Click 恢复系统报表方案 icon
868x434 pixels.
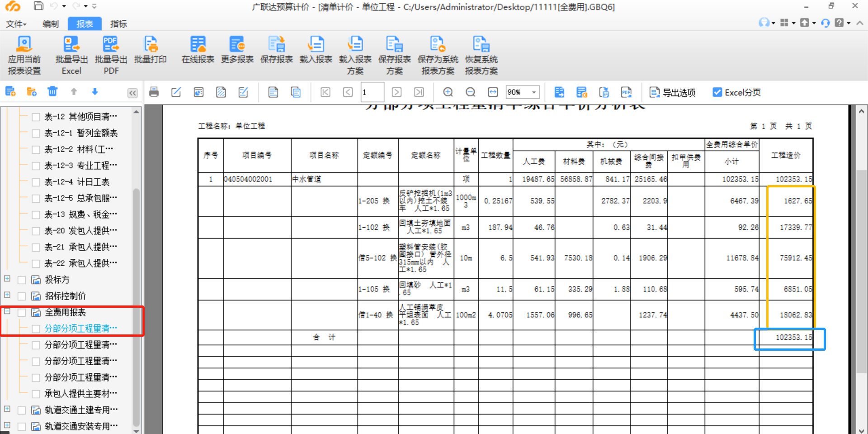481,55
